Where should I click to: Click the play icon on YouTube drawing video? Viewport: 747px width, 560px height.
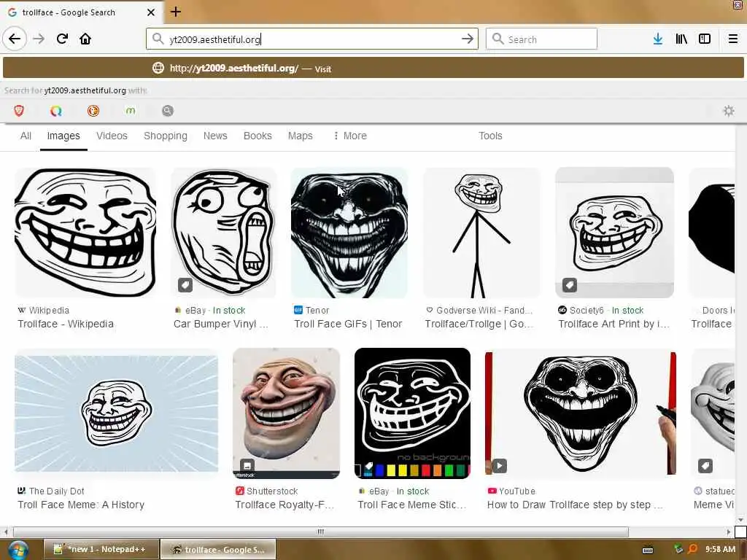pyautogui.click(x=499, y=466)
